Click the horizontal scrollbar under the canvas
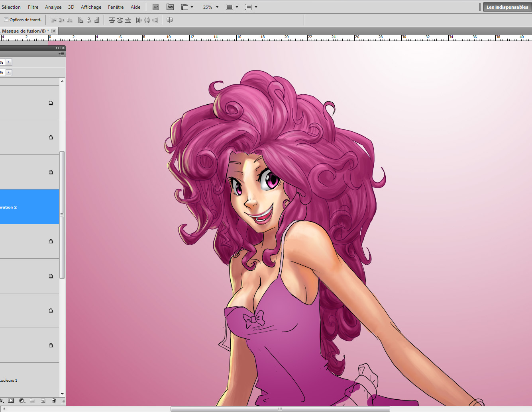 (x=280, y=409)
